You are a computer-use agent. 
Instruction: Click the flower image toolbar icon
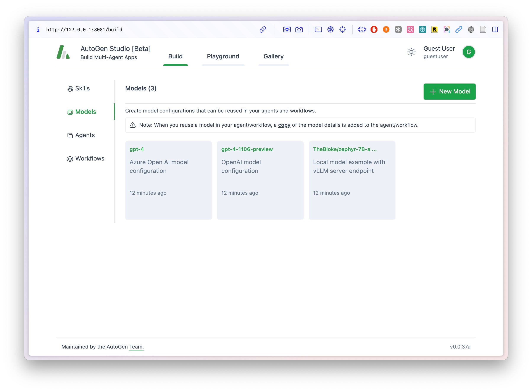pos(287,29)
